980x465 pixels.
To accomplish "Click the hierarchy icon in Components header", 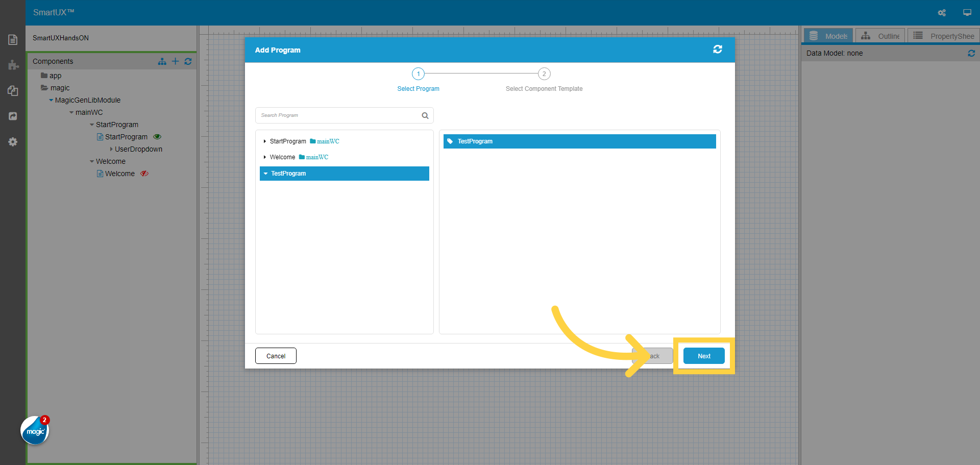I will [x=162, y=61].
